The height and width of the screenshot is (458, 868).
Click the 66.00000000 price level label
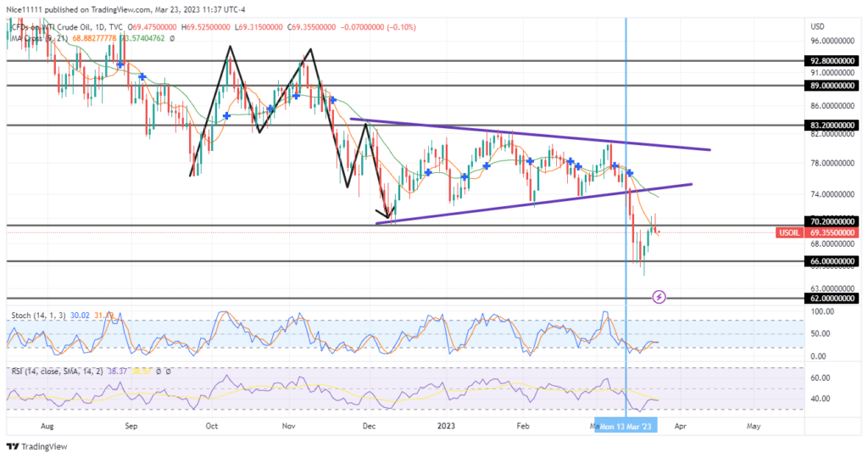[832, 261]
